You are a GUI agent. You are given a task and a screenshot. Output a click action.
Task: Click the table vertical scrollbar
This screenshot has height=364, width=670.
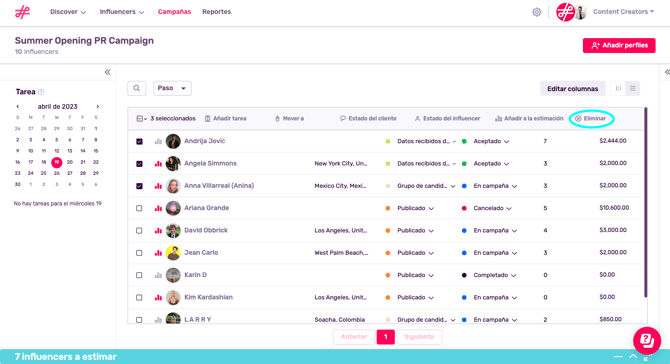(645, 203)
